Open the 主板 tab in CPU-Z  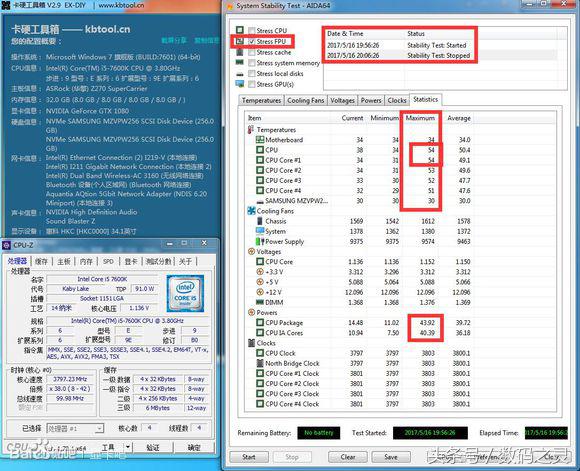pyautogui.click(x=64, y=261)
